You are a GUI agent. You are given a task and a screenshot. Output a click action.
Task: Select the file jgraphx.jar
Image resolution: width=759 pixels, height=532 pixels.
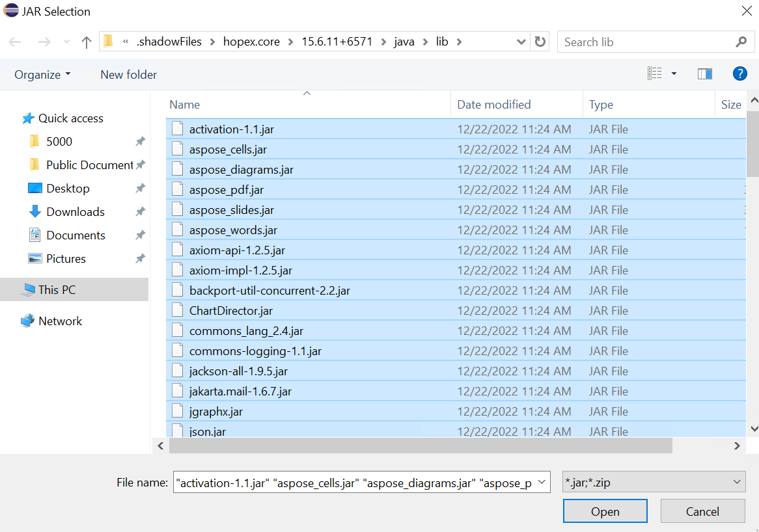click(456, 412)
